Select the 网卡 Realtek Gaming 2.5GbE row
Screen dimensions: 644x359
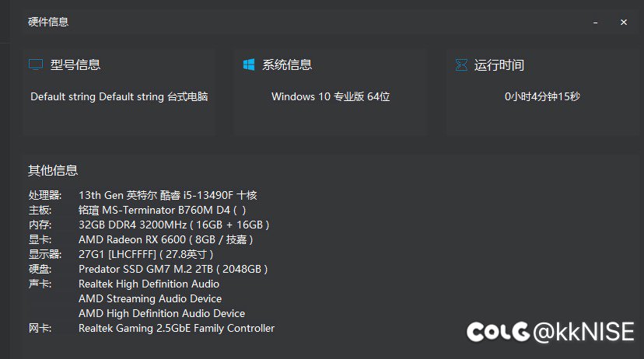tap(176, 328)
